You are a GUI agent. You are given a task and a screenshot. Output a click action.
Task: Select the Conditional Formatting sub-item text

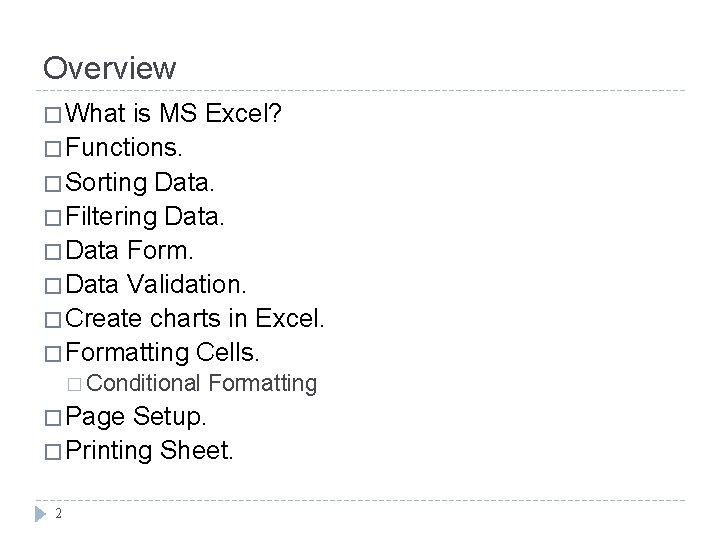(202, 383)
